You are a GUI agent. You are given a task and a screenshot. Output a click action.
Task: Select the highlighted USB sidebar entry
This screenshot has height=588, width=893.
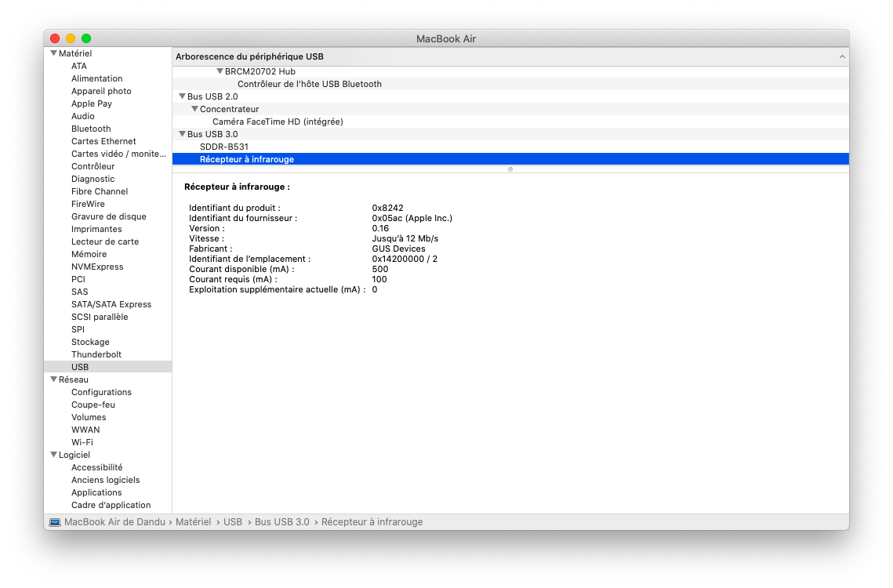[107, 366]
